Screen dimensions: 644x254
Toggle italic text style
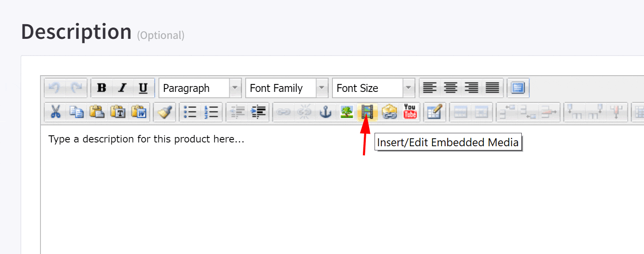(122, 88)
